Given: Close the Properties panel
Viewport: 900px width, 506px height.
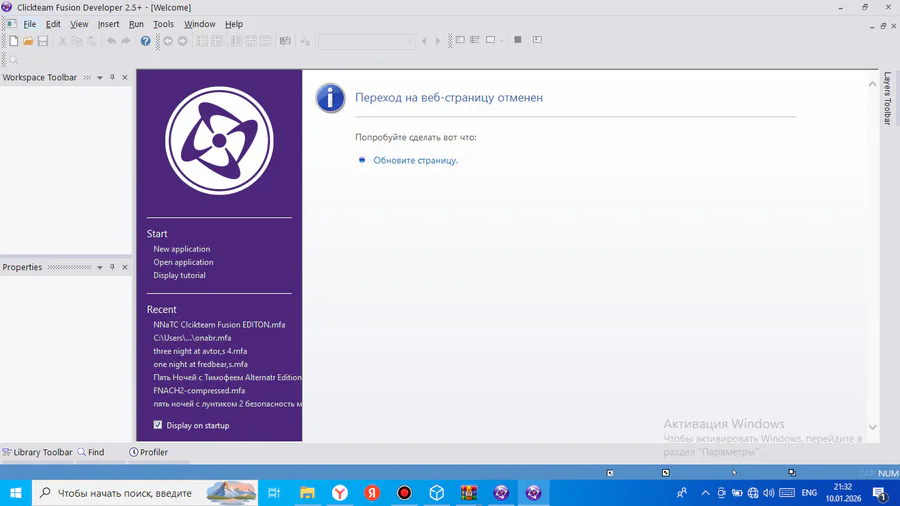Looking at the screenshot, I should point(125,267).
